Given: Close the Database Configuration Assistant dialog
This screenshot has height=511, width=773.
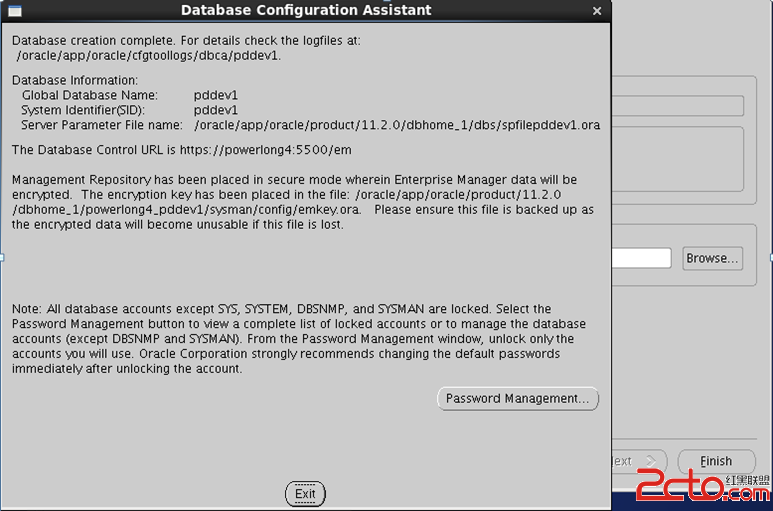Looking at the screenshot, I should (x=597, y=10).
